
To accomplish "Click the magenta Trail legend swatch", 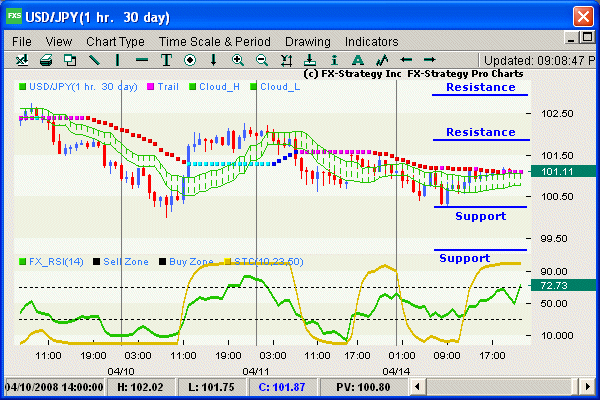I will click(150, 87).
